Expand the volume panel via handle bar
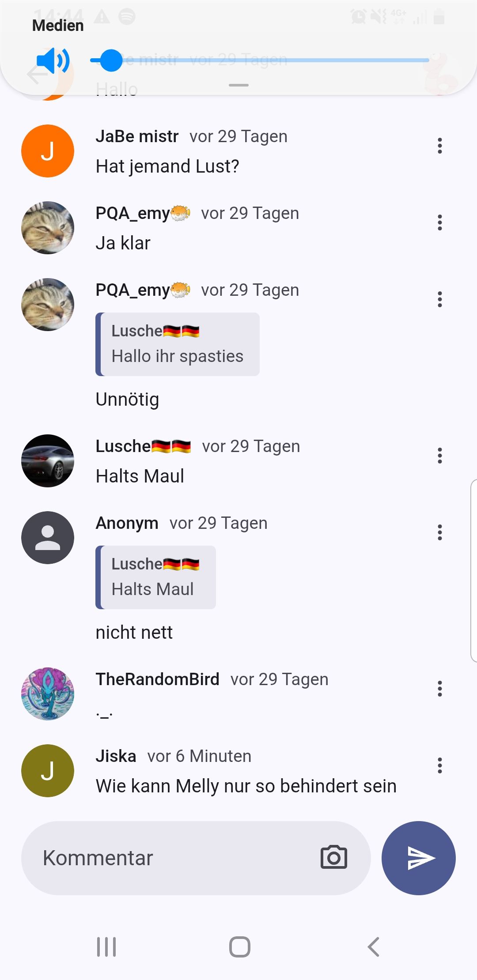The image size is (477, 980). point(238,85)
